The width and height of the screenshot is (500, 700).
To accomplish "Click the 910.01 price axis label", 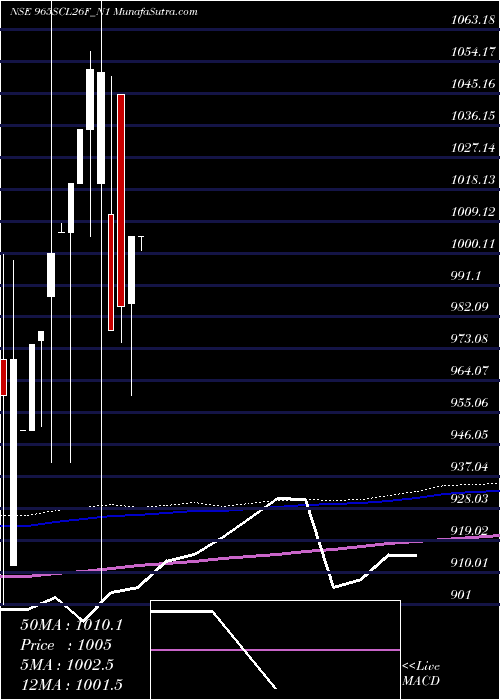I will point(471,563).
